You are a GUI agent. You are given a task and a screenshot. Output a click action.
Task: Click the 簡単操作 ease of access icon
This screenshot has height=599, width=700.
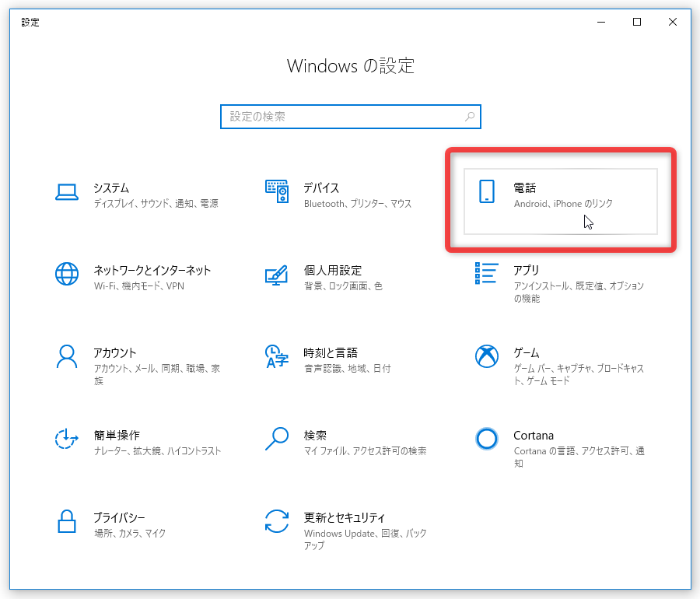(x=67, y=438)
